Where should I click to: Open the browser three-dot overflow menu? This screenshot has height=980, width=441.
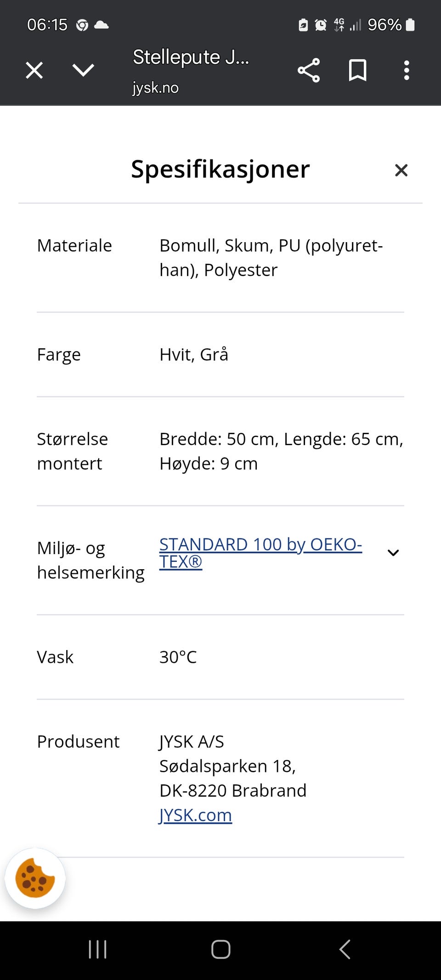point(406,70)
